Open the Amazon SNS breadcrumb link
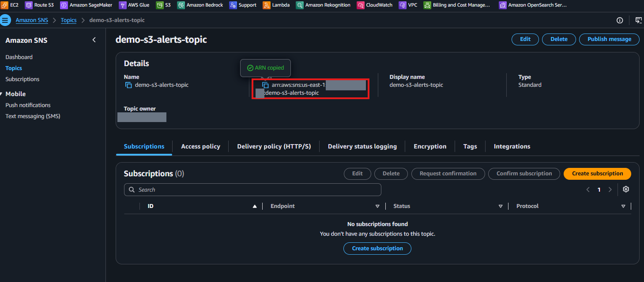The width and height of the screenshot is (644, 282). (32, 20)
